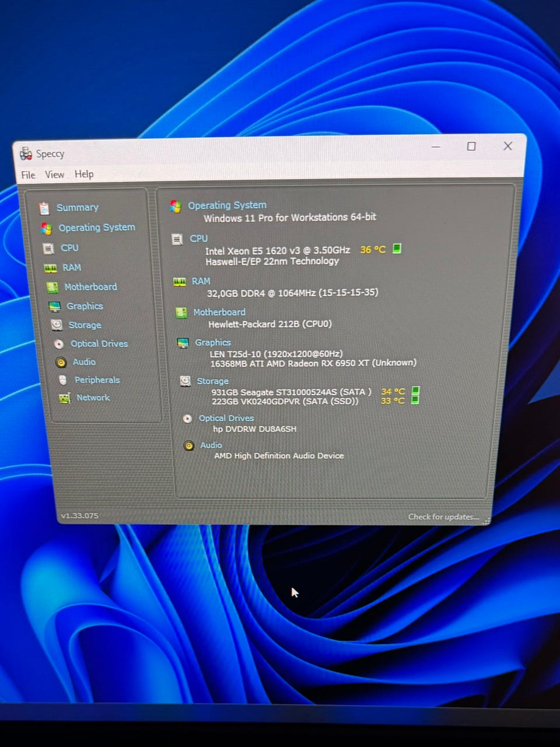Click Hewlett-Packard 212B (CPU0) text
Viewport: 560px width, 747px height.
pyautogui.click(x=270, y=324)
